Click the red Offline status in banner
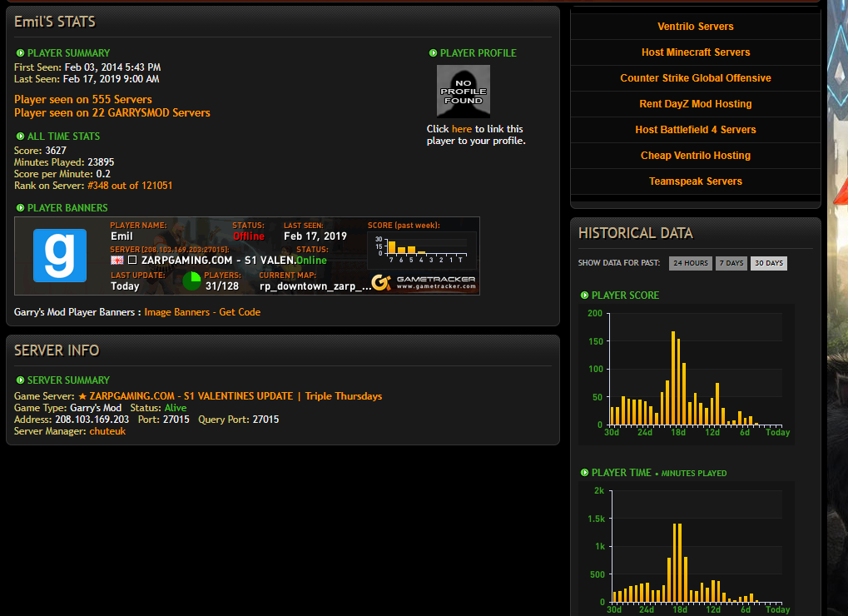 coord(248,236)
